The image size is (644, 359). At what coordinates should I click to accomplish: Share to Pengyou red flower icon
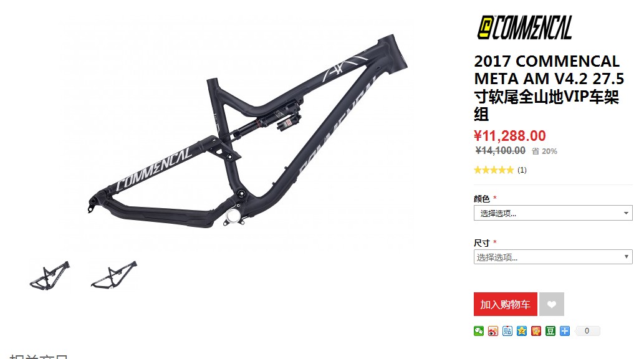pyautogui.click(x=536, y=331)
